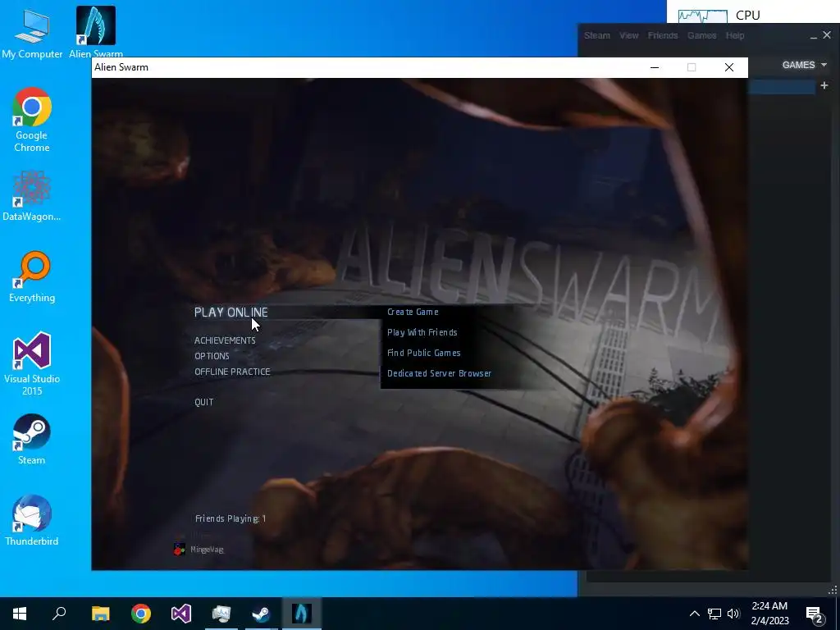Click the Steam window resize grip

tap(833, 591)
